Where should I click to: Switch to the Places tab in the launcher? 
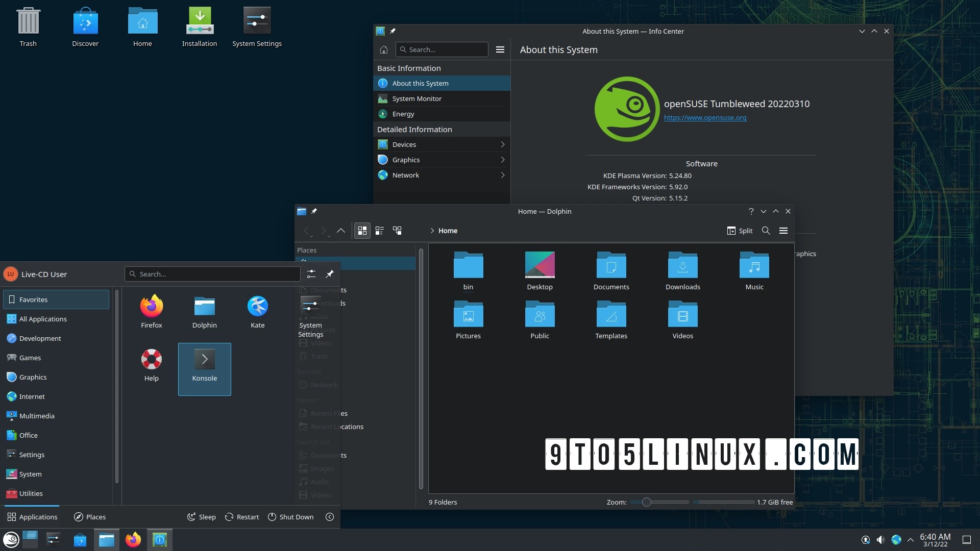tap(90, 517)
